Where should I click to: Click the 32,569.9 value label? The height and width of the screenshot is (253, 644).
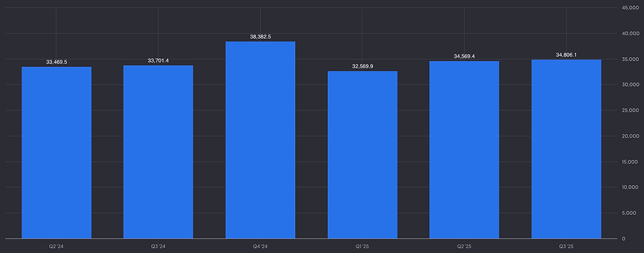(363, 66)
